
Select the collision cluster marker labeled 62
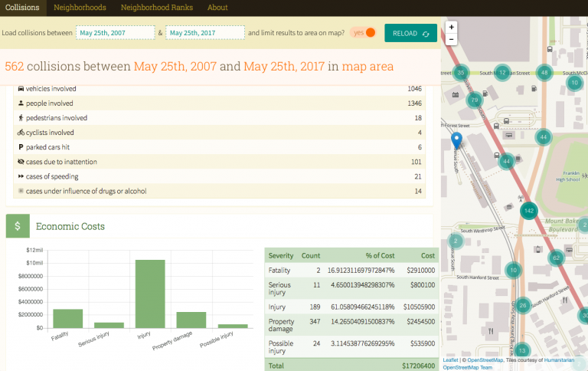pos(557,258)
